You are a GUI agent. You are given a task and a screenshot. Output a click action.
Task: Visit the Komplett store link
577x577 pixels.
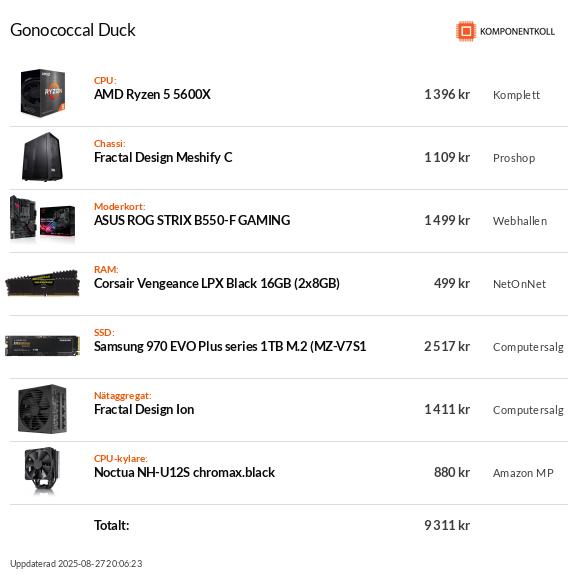tap(516, 95)
